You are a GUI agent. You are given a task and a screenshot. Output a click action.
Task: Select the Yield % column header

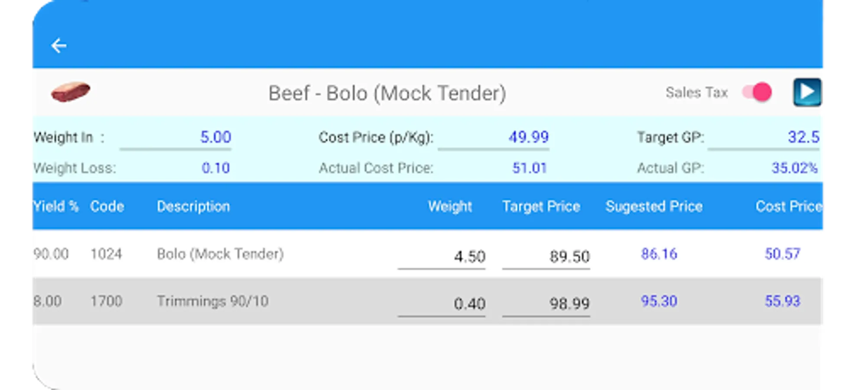(x=56, y=206)
